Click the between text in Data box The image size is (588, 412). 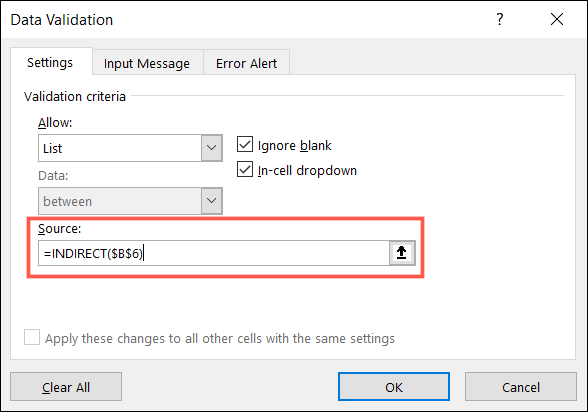68,201
